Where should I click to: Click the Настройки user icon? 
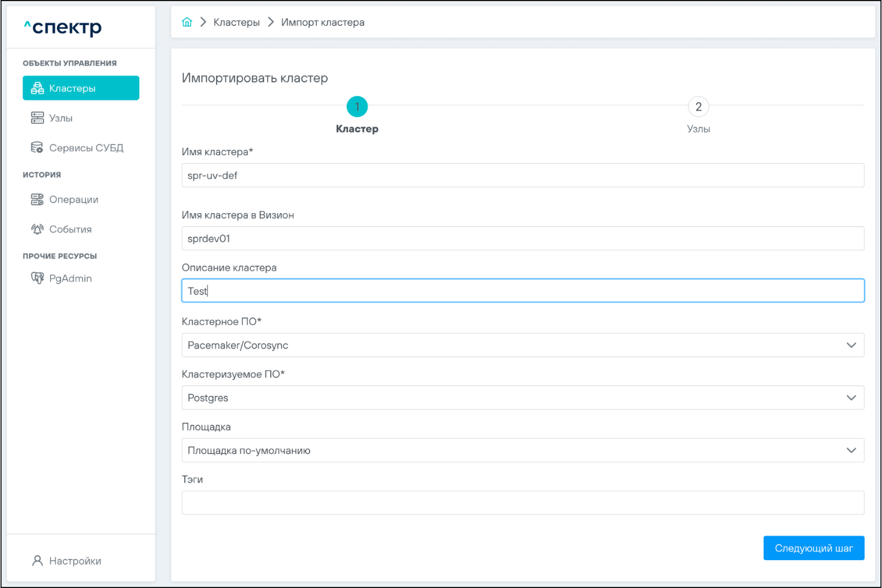(37, 561)
